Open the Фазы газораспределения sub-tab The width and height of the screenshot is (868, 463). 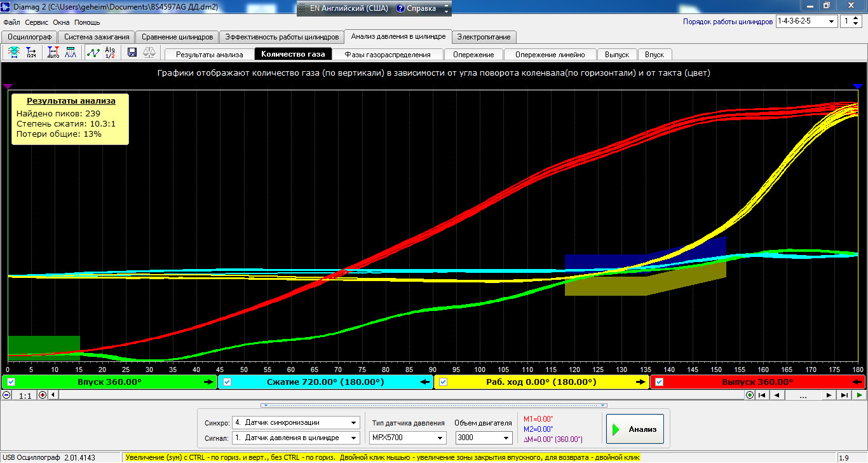388,55
